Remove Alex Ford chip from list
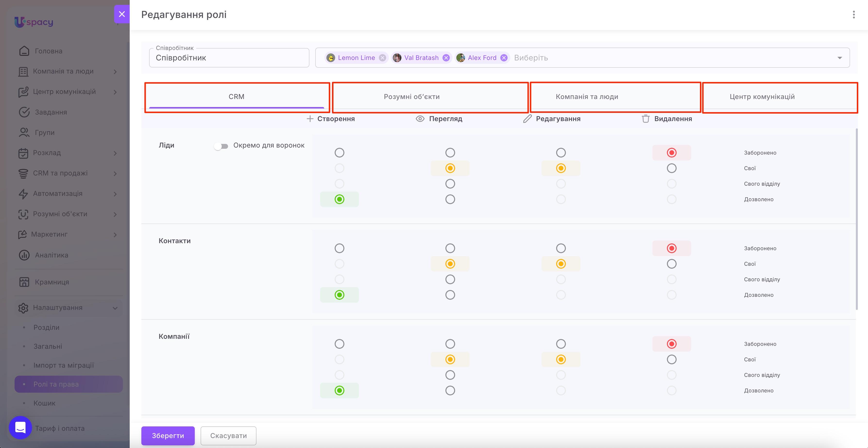Image resolution: width=868 pixels, height=448 pixels. (504, 58)
